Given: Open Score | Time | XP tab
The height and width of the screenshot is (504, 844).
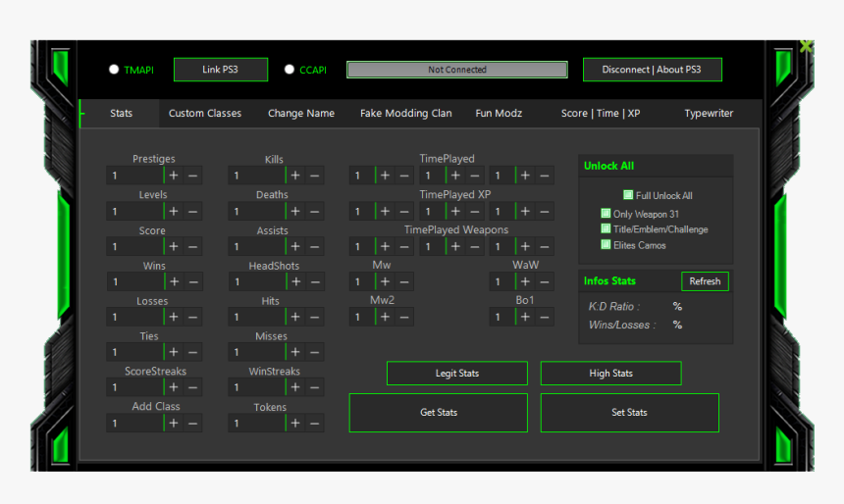Looking at the screenshot, I should click(x=601, y=114).
